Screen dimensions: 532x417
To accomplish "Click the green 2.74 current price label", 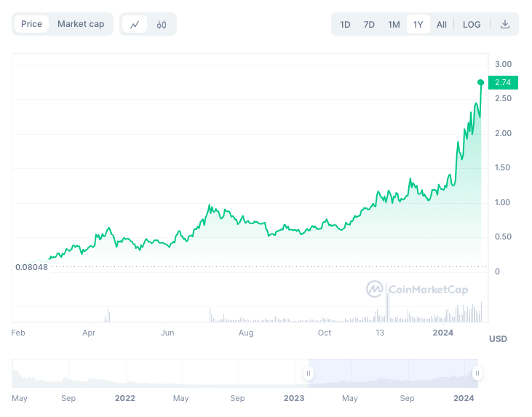I will click(x=502, y=82).
